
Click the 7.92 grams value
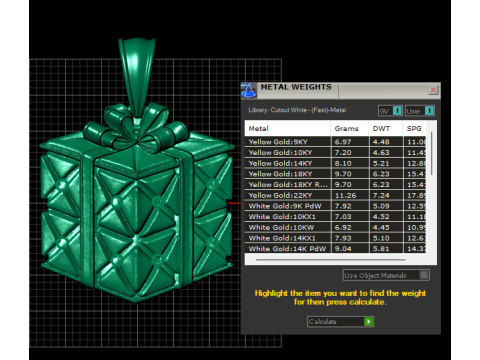[343, 206]
